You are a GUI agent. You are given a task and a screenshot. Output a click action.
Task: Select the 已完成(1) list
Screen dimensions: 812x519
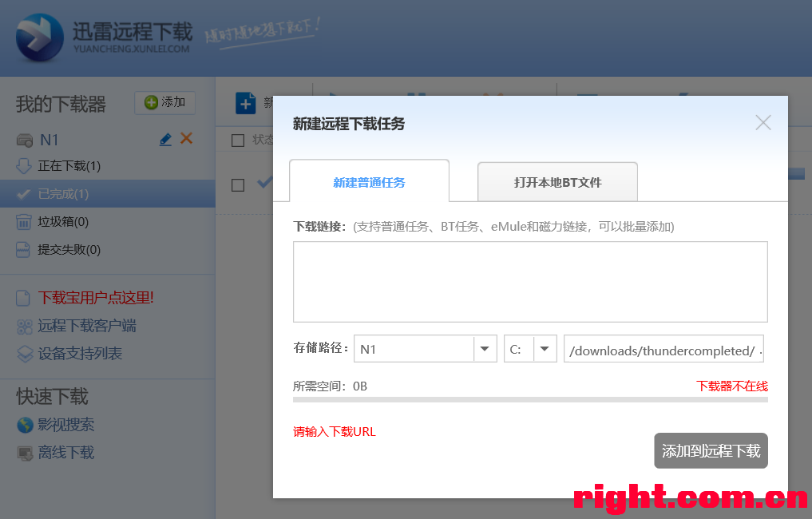[107, 194]
